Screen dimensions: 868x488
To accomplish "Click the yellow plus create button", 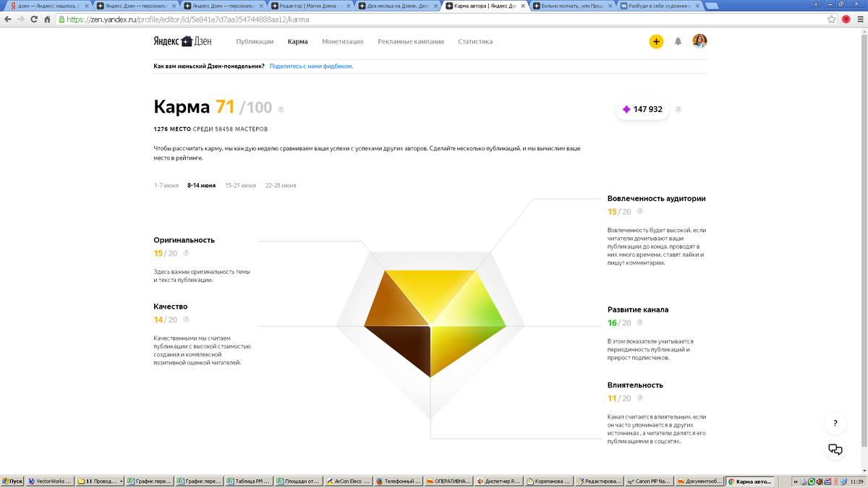I will [x=656, y=41].
